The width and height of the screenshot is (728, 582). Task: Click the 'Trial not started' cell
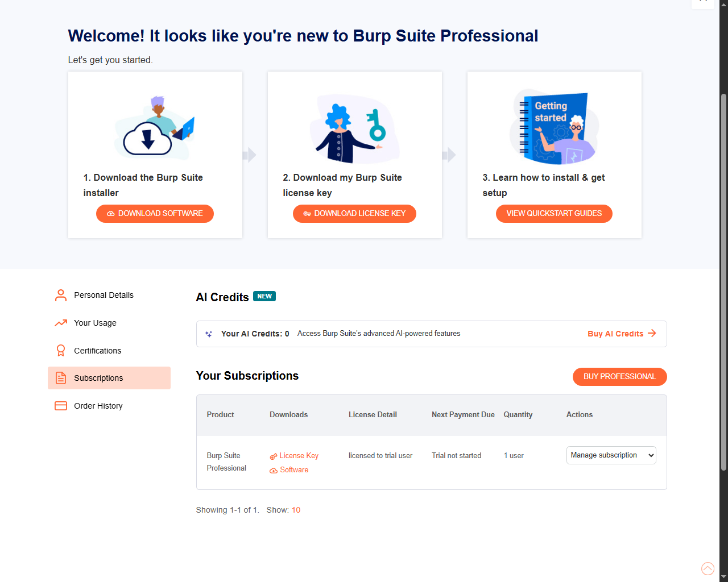coord(456,456)
